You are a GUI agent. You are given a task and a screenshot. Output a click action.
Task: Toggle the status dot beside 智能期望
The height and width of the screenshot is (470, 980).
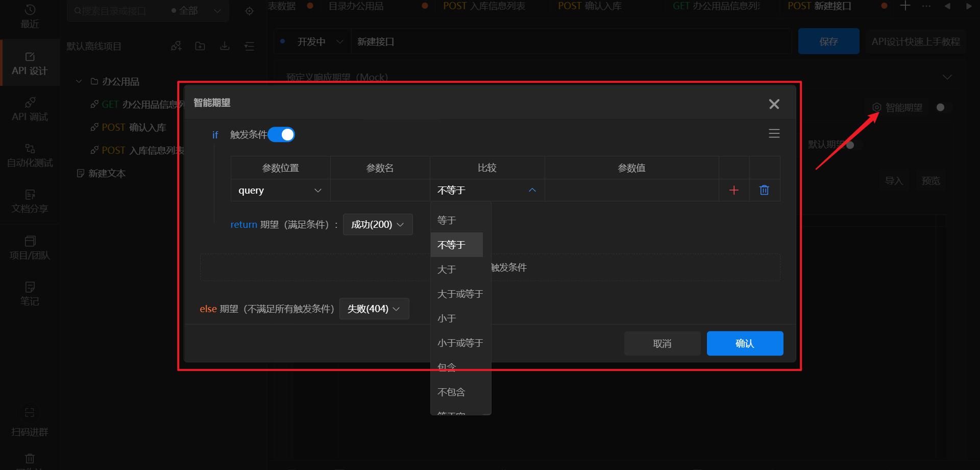[x=940, y=107]
